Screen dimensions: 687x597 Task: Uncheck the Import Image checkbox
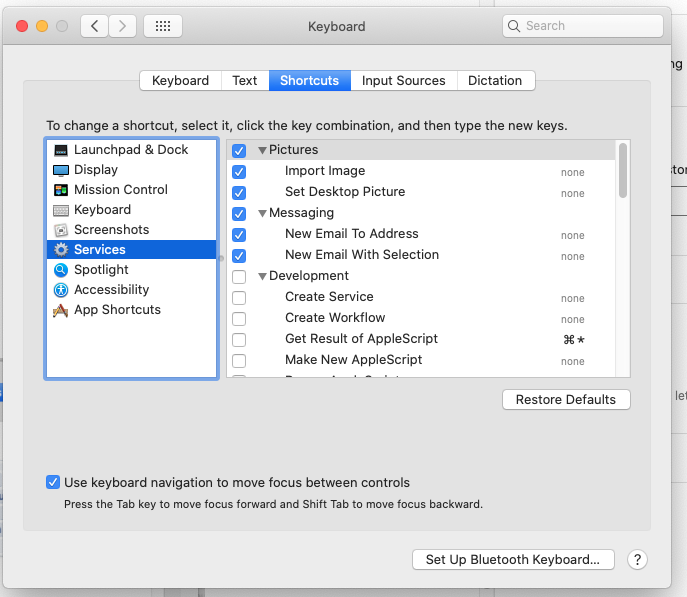click(x=239, y=172)
